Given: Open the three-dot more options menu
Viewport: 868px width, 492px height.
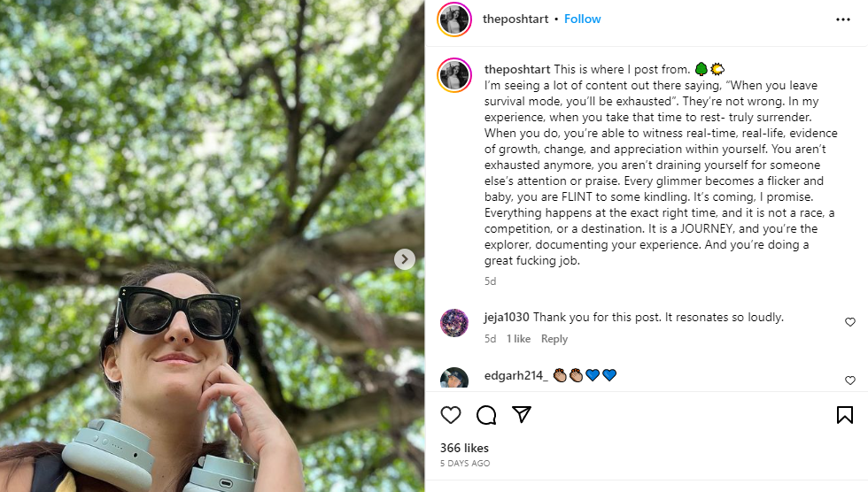Looking at the screenshot, I should [x=843, y=19].
